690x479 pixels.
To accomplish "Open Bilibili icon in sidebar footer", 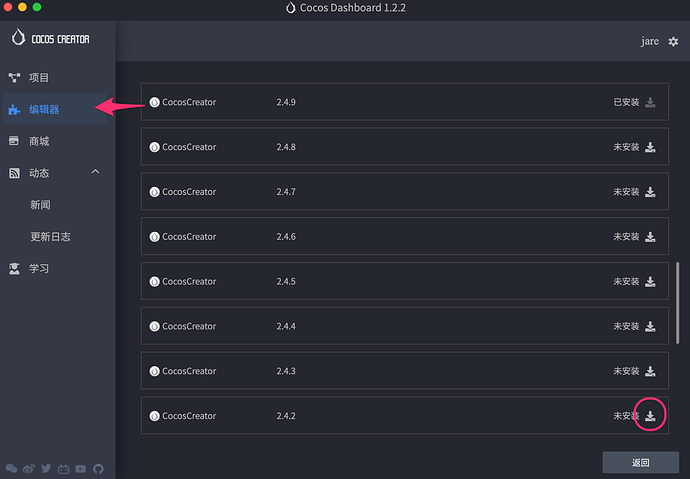I will pyautogui.click(x=63, y=469).
